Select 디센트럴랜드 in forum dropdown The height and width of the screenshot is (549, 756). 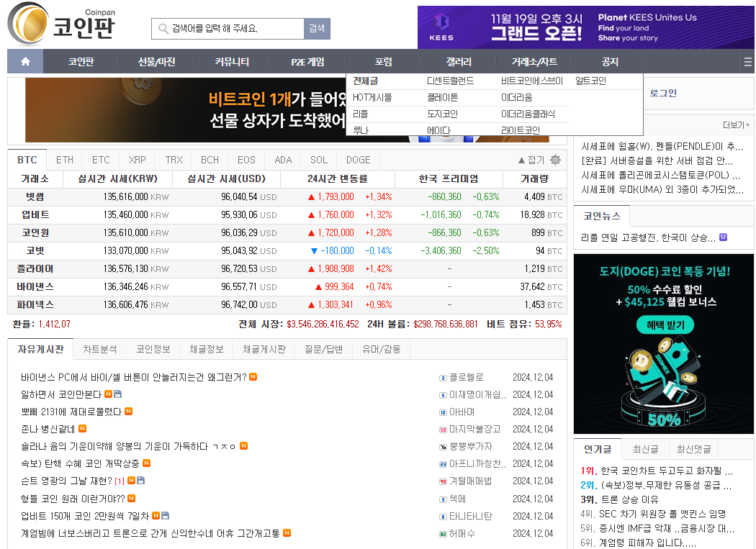click(x=450, y=81)
